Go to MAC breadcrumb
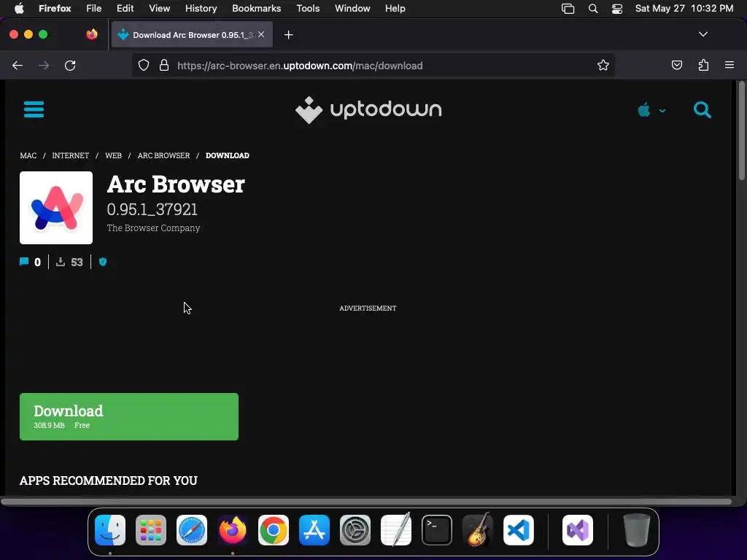This screenshot has height=560, width=747. click(x=28, y=155)
